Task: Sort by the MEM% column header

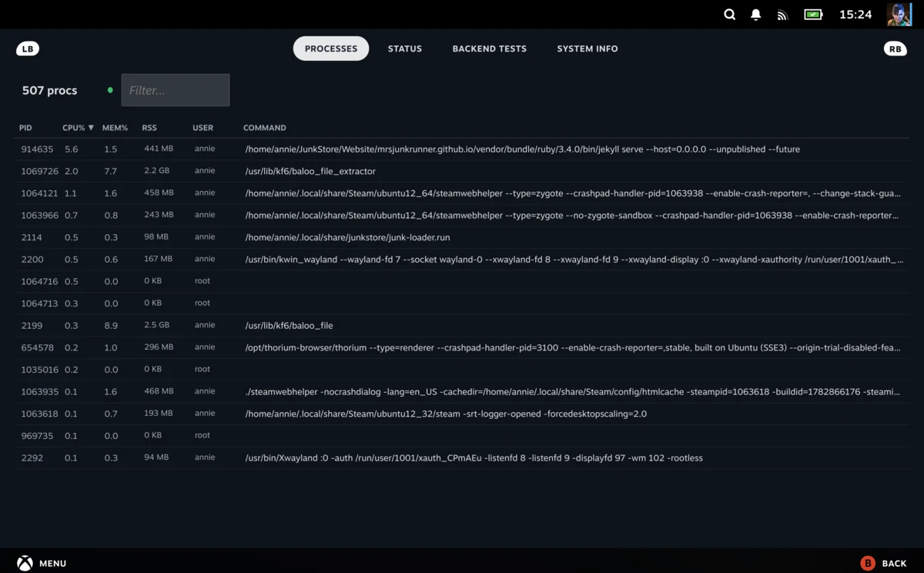Action: pyautogui.click(x=115, y=128)
